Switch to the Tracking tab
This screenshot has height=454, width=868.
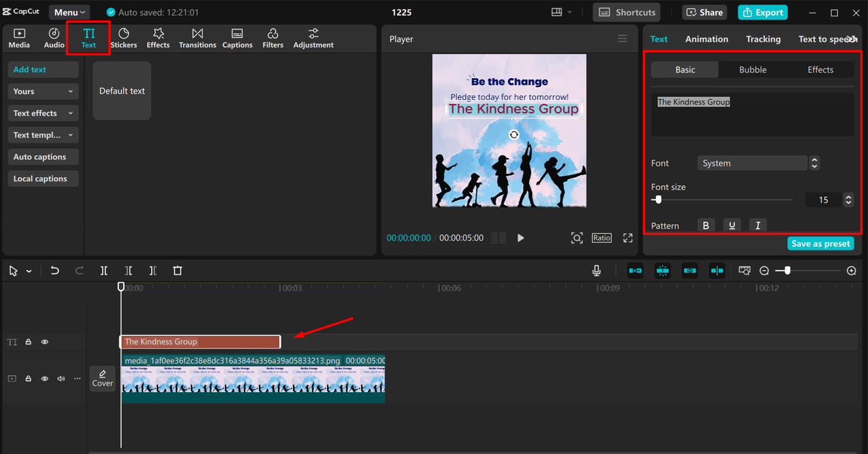click(763, 39)
